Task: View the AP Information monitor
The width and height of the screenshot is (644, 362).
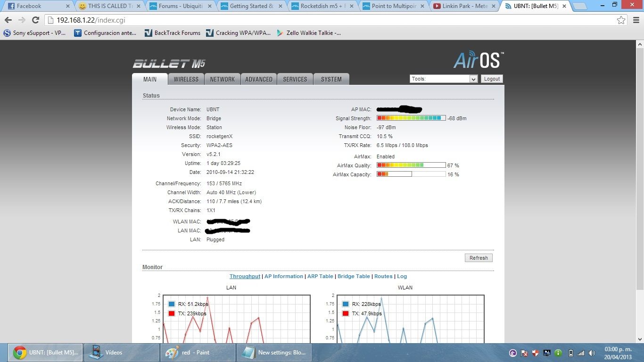Action: coord(284,276)
